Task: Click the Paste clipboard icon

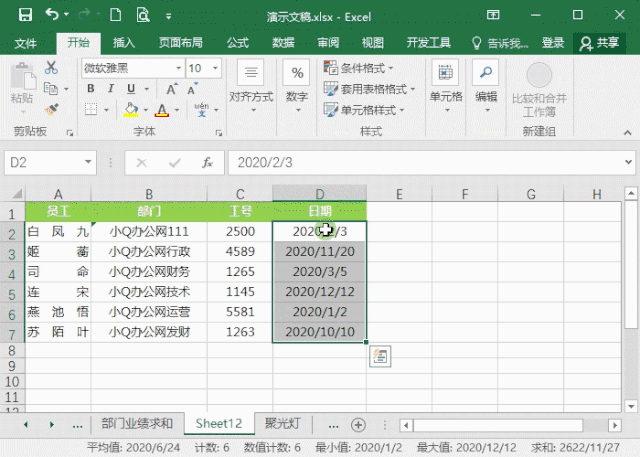Action: (x=23, y=76)
